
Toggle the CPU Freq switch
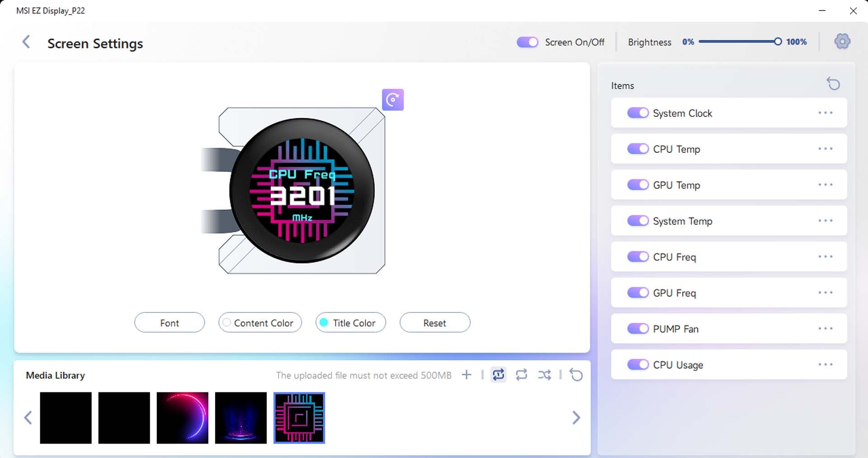[638, 257]
